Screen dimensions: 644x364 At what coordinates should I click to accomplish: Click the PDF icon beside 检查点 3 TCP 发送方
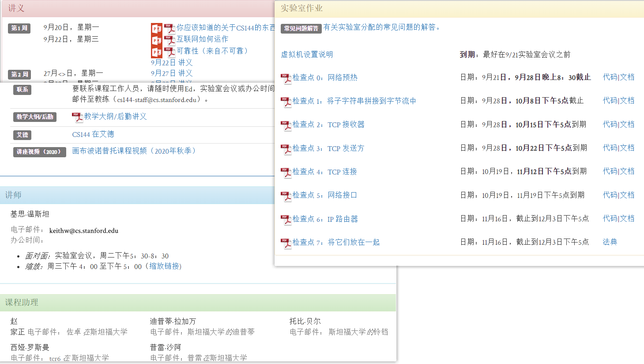(x=286, y=149)
